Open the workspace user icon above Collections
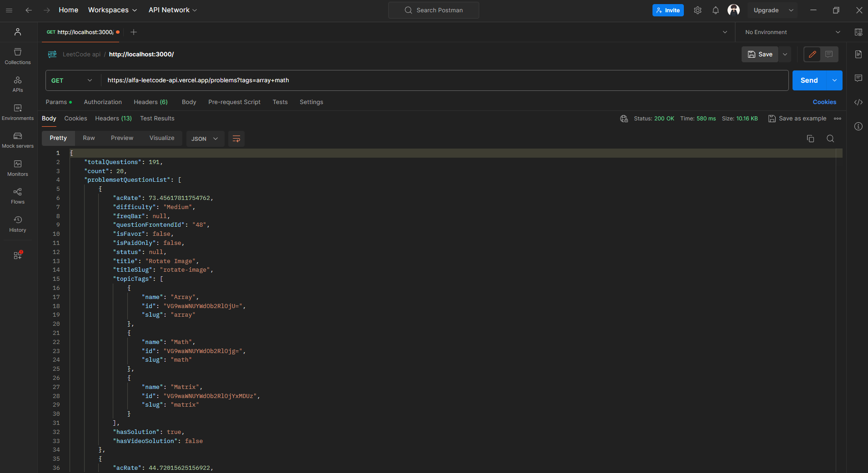868x473 pixels. coord(18,32)
